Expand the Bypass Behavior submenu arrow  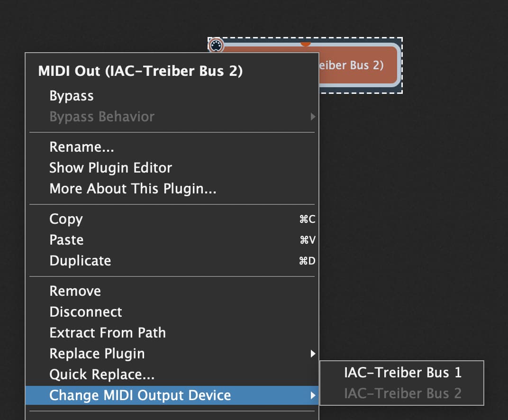[312, 117]
